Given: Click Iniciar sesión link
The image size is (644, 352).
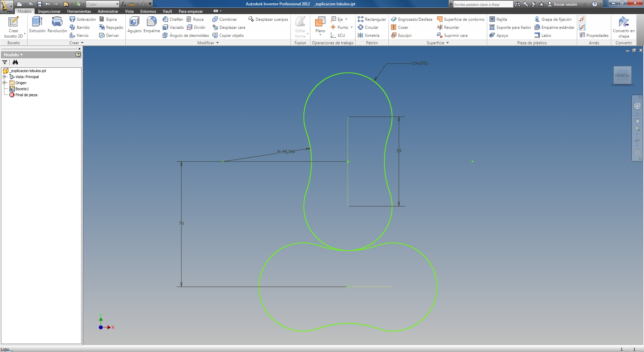Looking at the screenshot, I should click(562, 4).
